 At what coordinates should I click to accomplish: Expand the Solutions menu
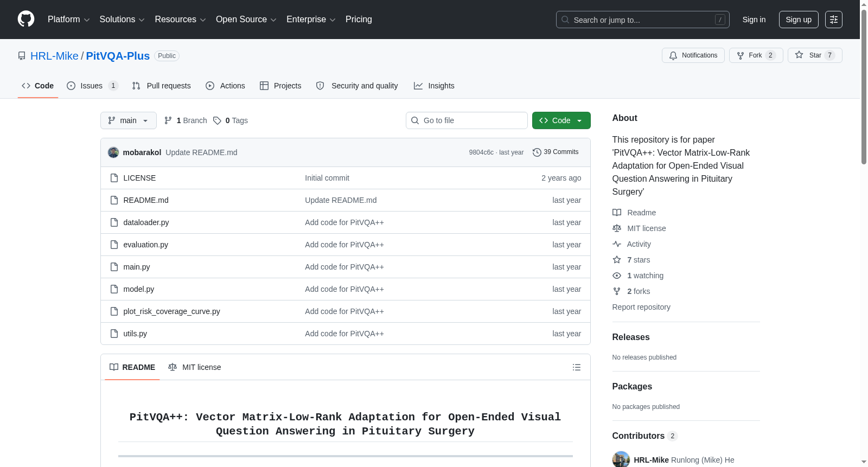pyautogui.click(x=122, y=20)
